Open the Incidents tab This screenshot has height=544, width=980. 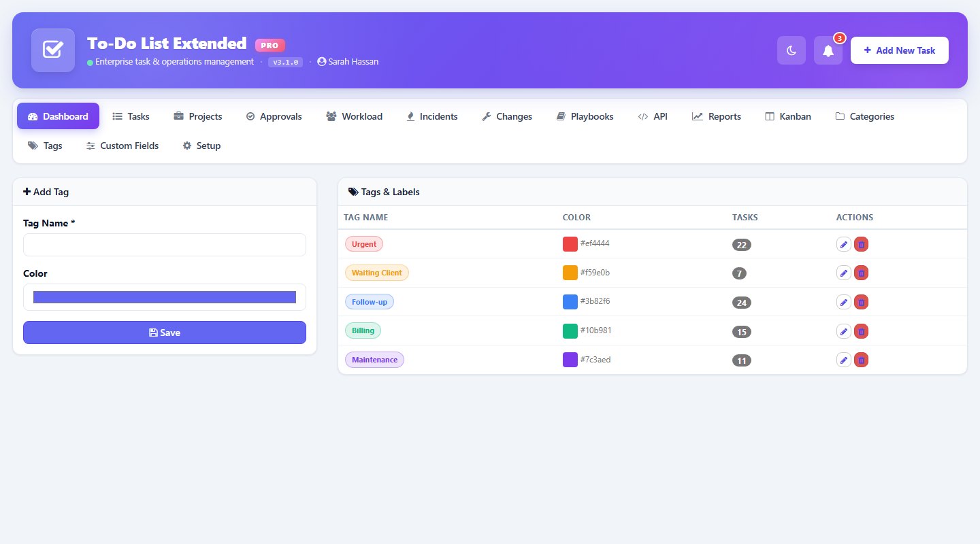pos(431,116)
